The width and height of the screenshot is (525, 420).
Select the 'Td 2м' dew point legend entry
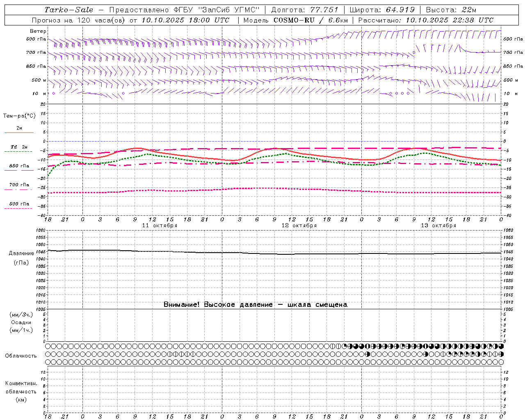pyautogui.click(x=19, y=147)
